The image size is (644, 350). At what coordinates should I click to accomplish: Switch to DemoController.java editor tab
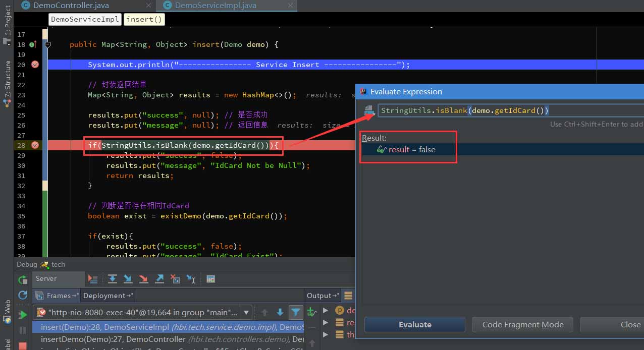[x=71, y=6]
